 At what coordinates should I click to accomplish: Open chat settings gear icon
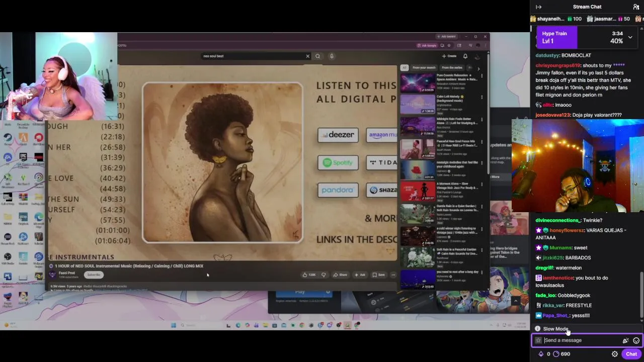click(x=615, y=354)
